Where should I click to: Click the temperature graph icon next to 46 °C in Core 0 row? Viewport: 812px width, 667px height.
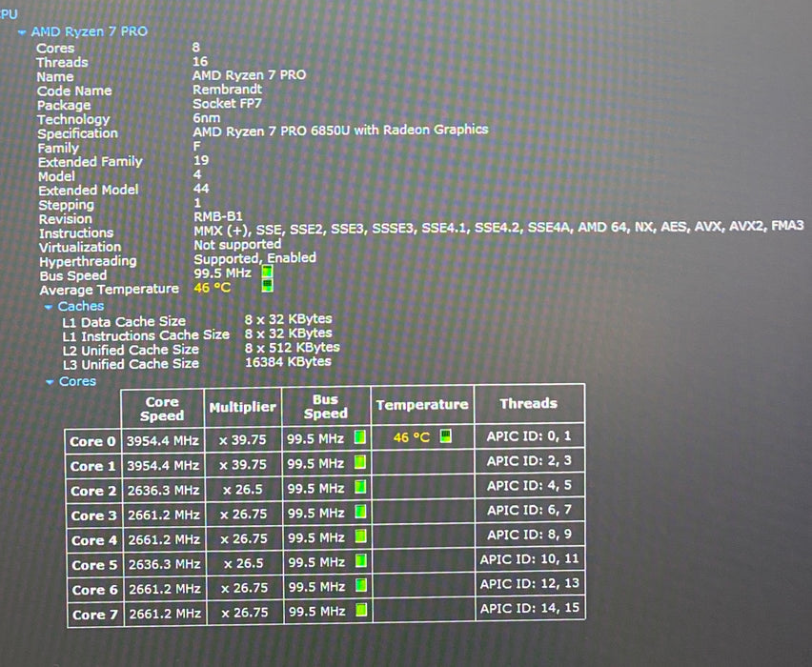coord(445,436)
